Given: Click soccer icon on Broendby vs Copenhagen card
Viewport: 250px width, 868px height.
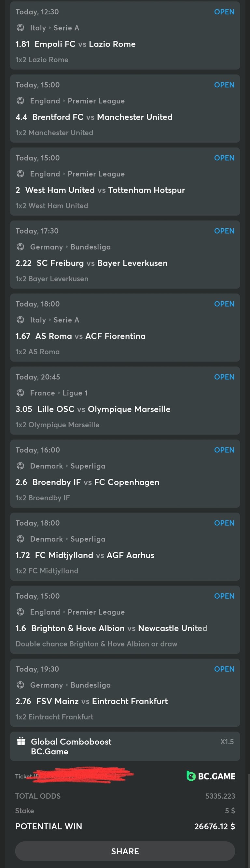Looking at the screenshot, I should point(20,466).
